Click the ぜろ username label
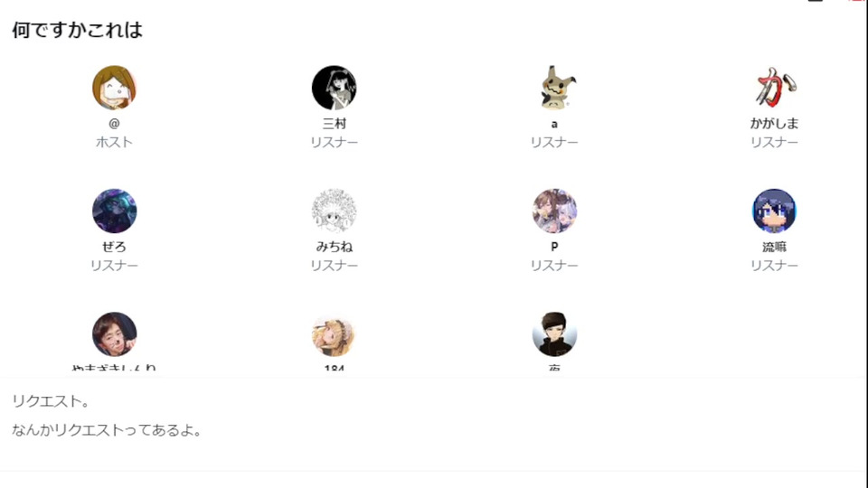 point(114,247)
